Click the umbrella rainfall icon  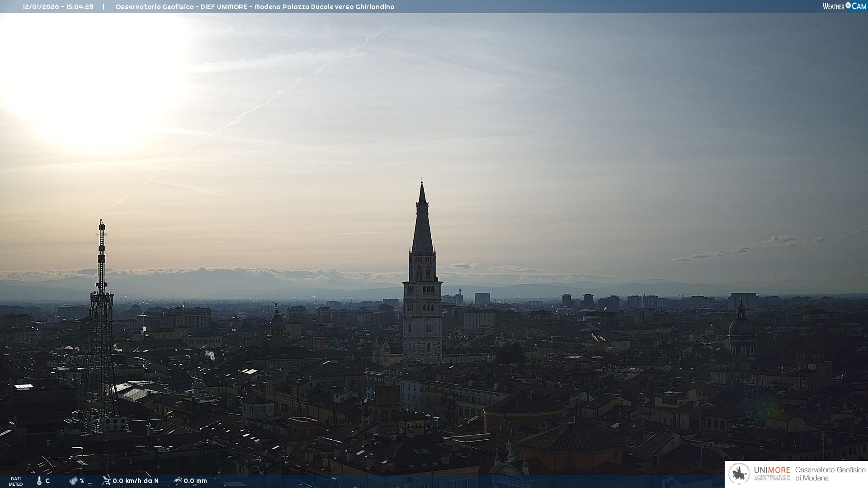(178, 480)
